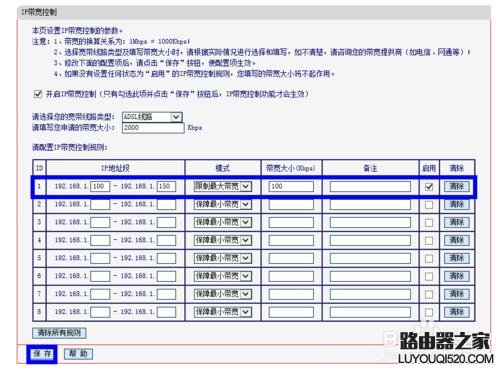Click the 备注 column header
This screenshot has height=372, width=500.
pyautogui.click(x=370, y=168)
